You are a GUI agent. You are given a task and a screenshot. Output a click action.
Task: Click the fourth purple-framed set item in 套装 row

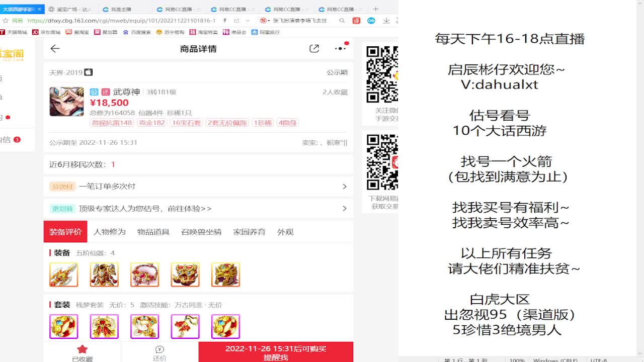(x=185, y=326)
